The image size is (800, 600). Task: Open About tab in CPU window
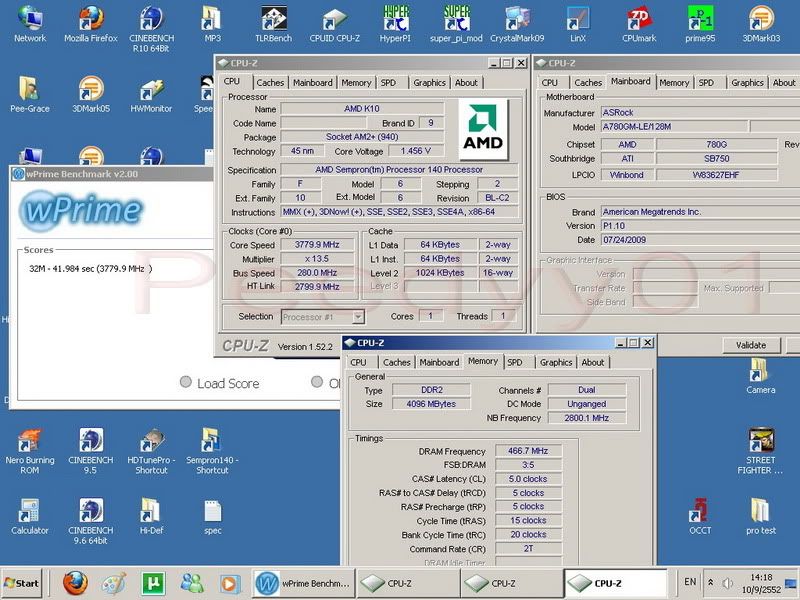(x=466, y=82)
